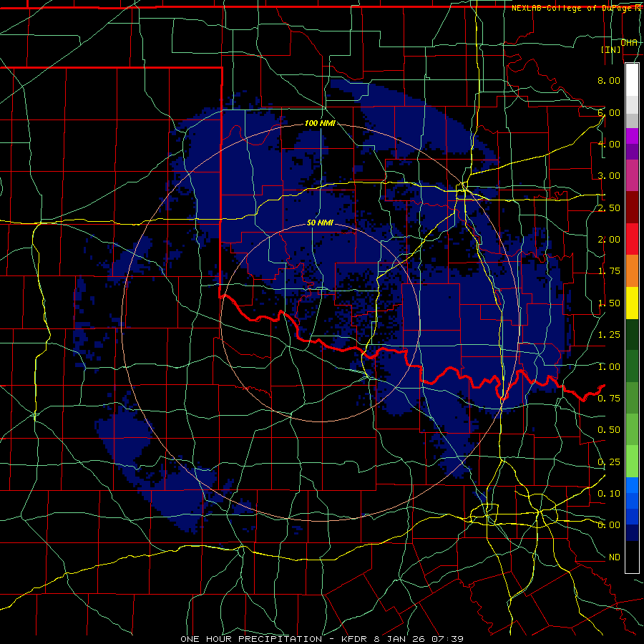644x644 pixels.
Task: Click the 0.25 legend value
Action: click(609, 462)
